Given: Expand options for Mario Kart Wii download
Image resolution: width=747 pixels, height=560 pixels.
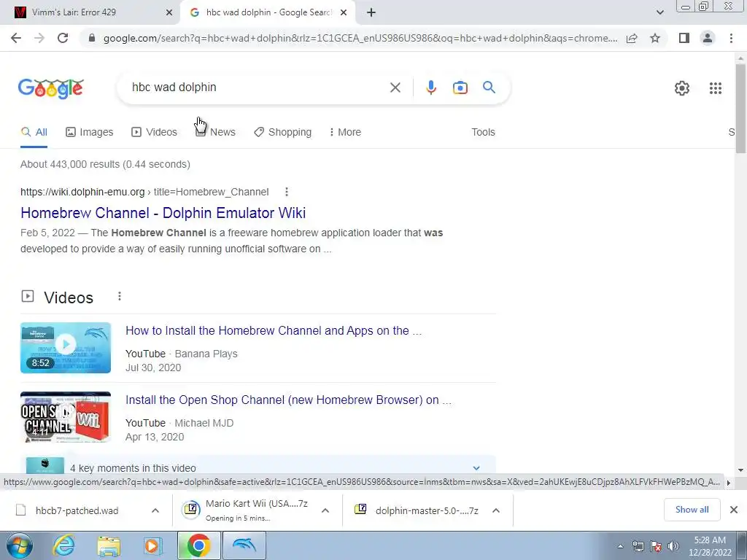Looking at the screenshot, I should 325,510.
